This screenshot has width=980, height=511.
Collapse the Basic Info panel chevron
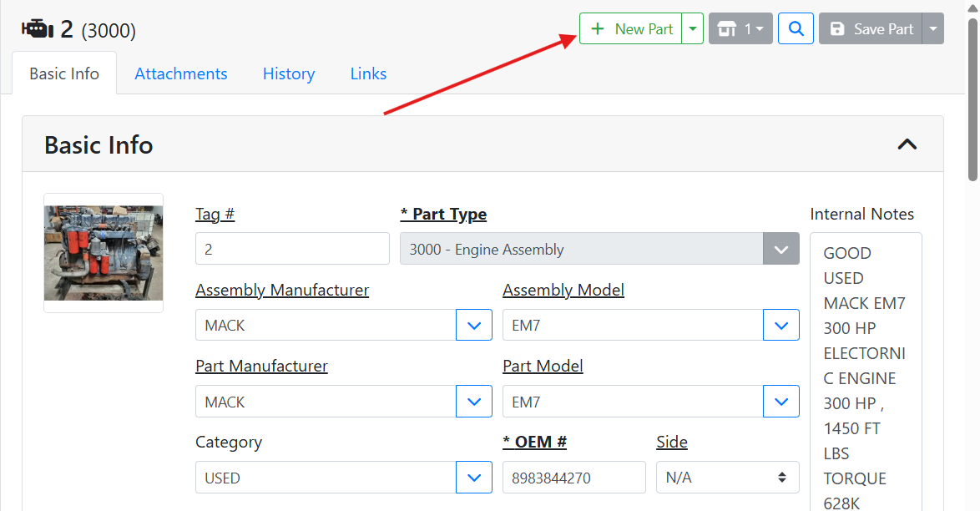[x=907, y=144]
